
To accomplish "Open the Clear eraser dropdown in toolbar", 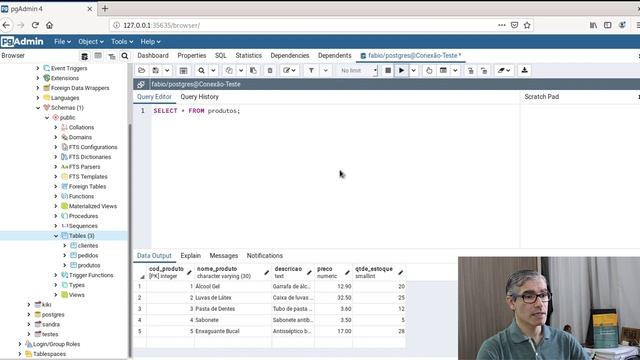I will [504, 70].
